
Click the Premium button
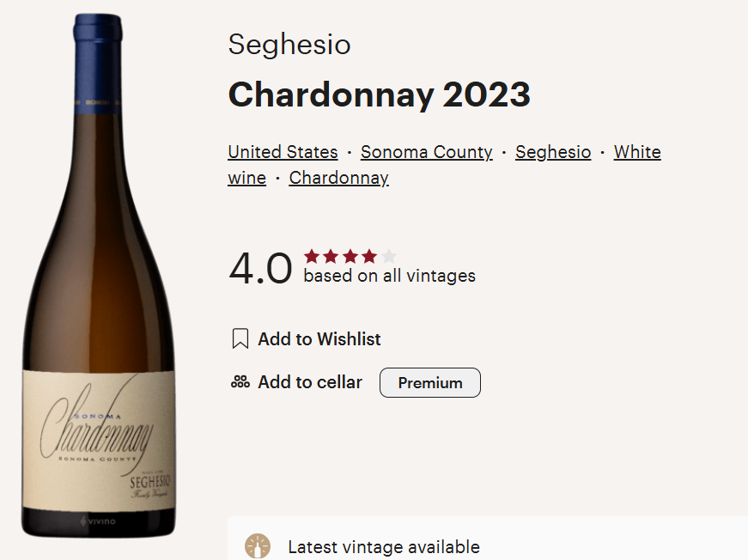point(429,381)
